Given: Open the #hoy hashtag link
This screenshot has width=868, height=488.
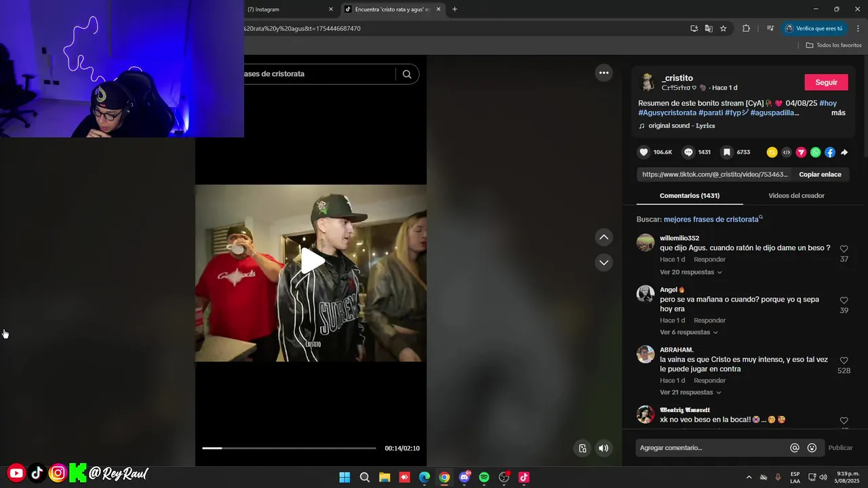Looking at the screenshot, I should [x=828, y=104].
